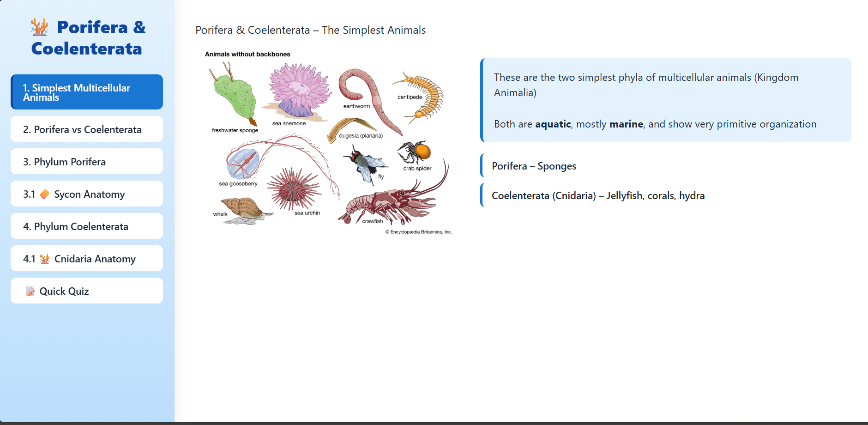Click the 'Porifera & Coelenterata' sidebar title

point(87,38)
